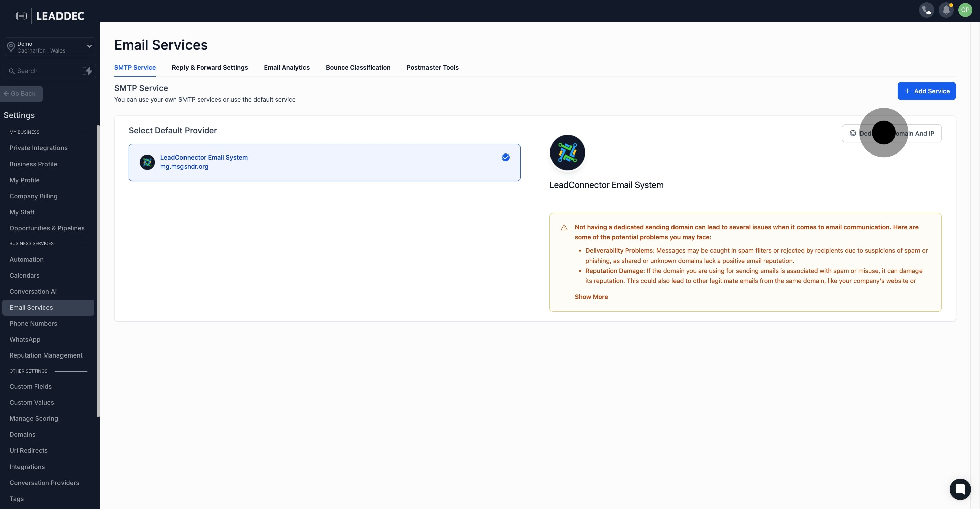Click the large LeadConnector Email System logo
The width and height of the screenshot is (980, 509).
(567, 152)
